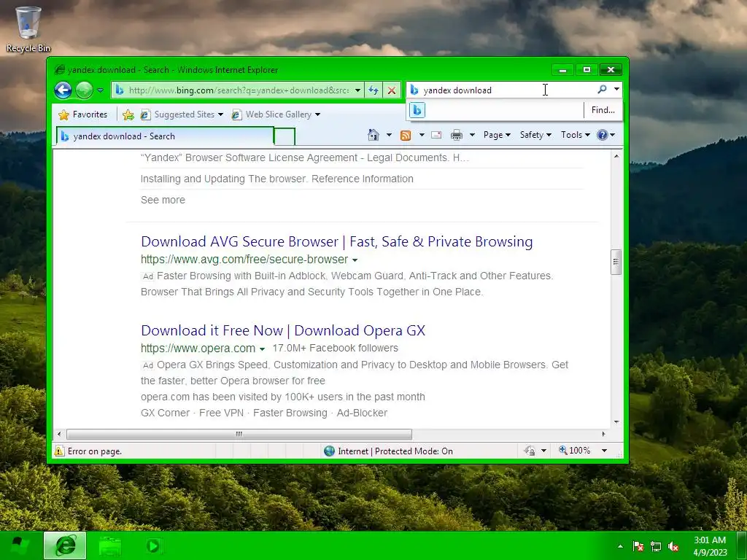
Task: Open the Tools menu
Action: (575, 135)
